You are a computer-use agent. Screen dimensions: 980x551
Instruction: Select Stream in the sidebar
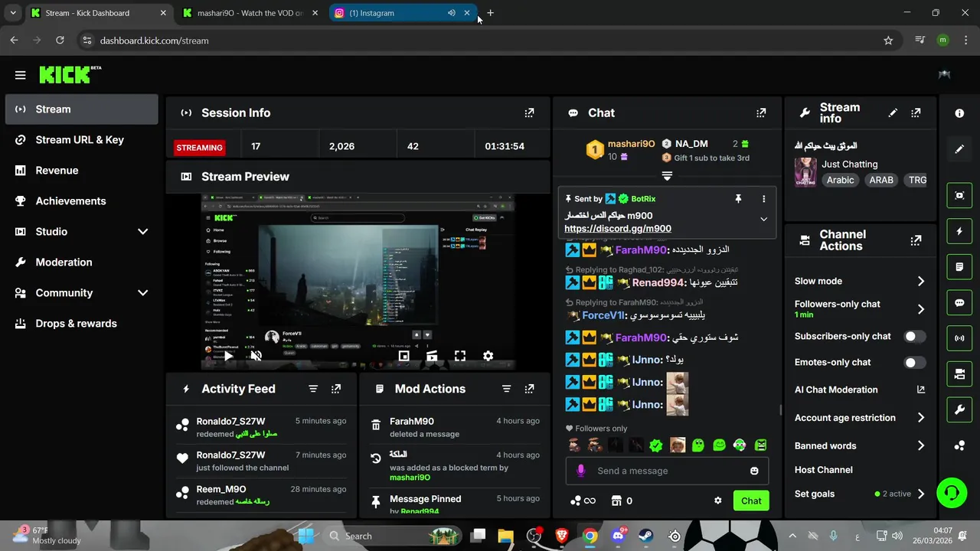(x=81, y=109)
